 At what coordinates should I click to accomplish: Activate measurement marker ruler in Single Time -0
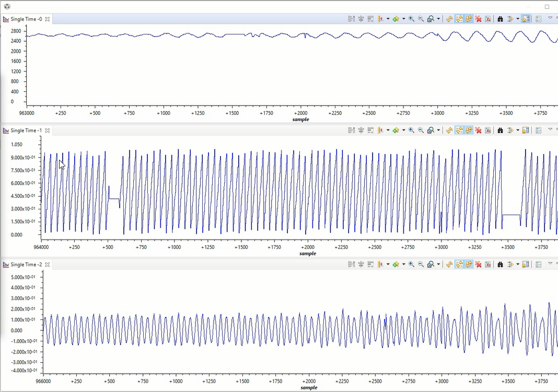pos(380,19)
